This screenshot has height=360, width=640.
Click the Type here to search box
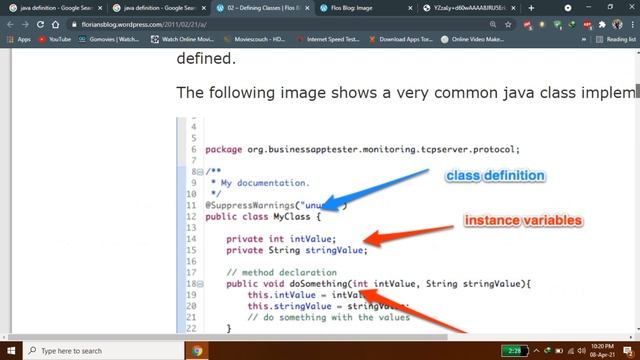(104, 351)
